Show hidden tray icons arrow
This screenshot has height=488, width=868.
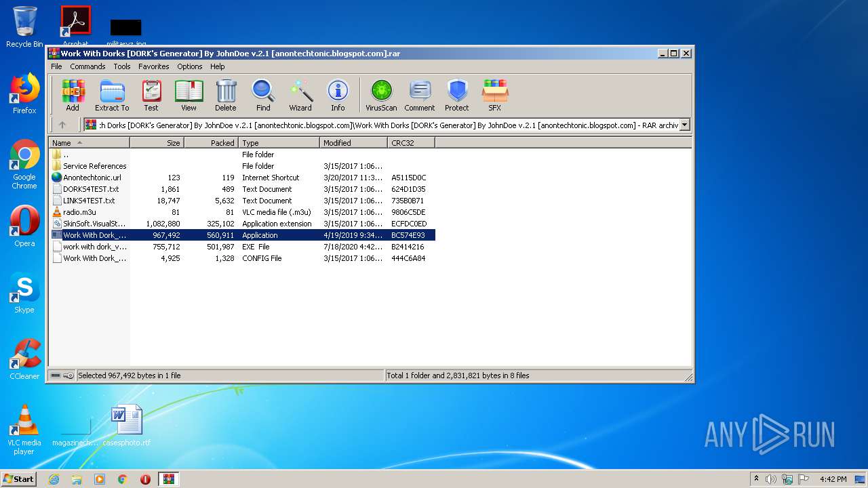pyautogui.click(x=756, y=479)
